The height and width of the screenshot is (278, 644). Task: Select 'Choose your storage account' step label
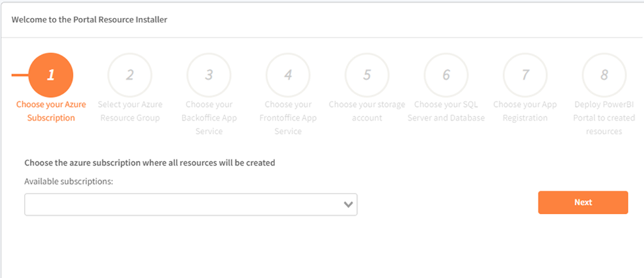point(367,111)
